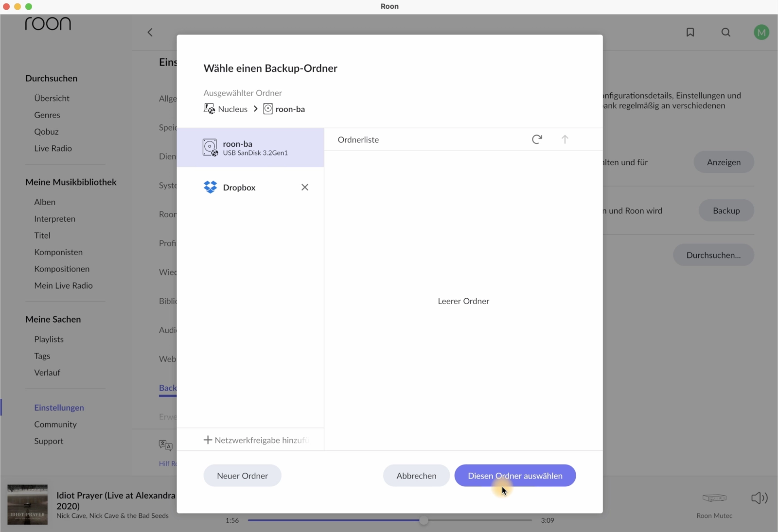Open Support in the sidebar
778x532 pixels.
click(49, 441)
